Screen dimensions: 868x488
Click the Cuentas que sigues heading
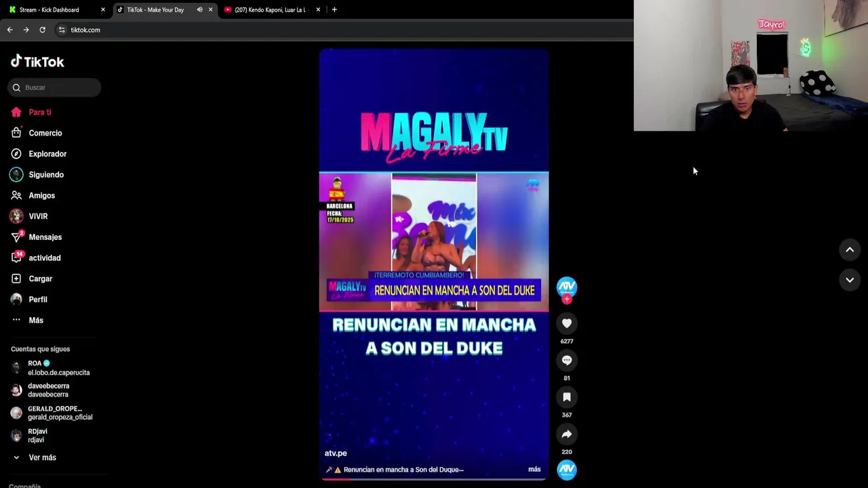coord(40,349)
